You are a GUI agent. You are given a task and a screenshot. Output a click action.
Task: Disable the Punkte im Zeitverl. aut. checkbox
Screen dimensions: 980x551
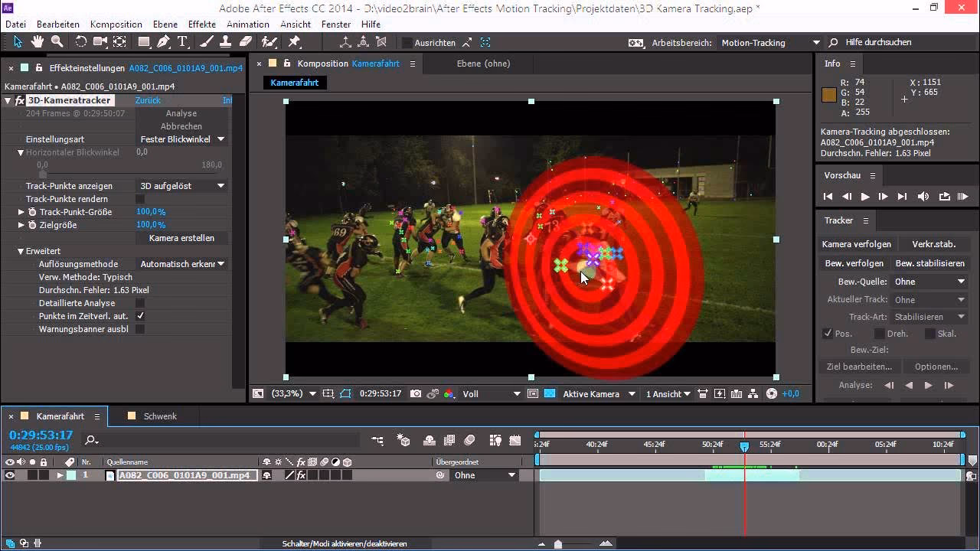click(139, 316)
